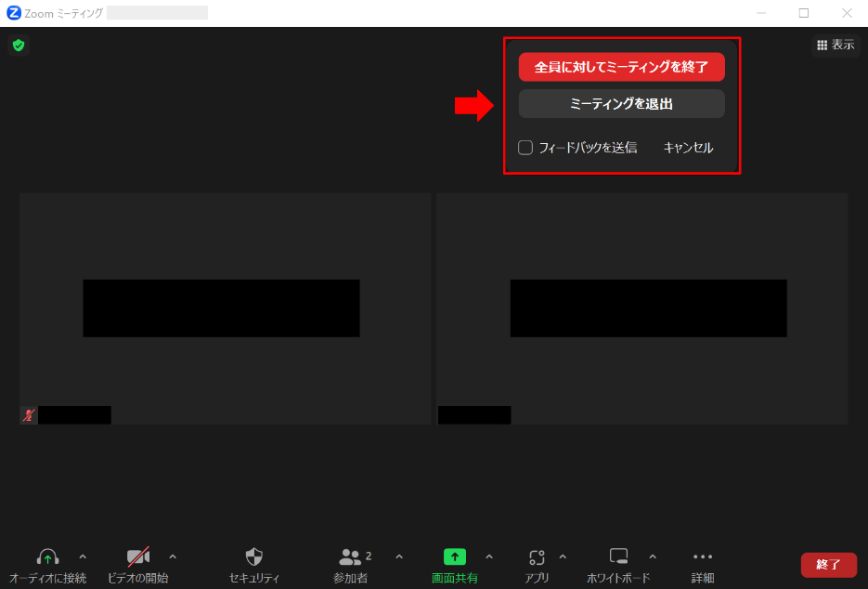Expand apps options arrow next to アプリ

[x=563, y=556]
